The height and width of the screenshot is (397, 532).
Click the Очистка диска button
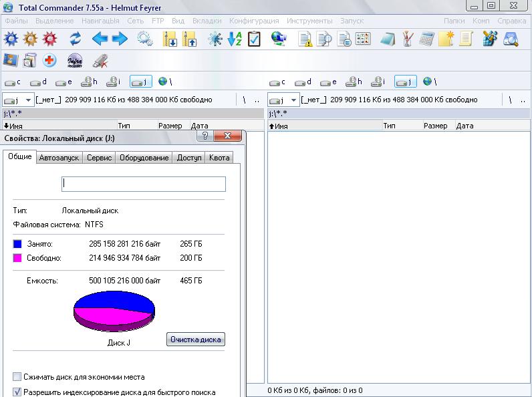click(x=196, y=340)
